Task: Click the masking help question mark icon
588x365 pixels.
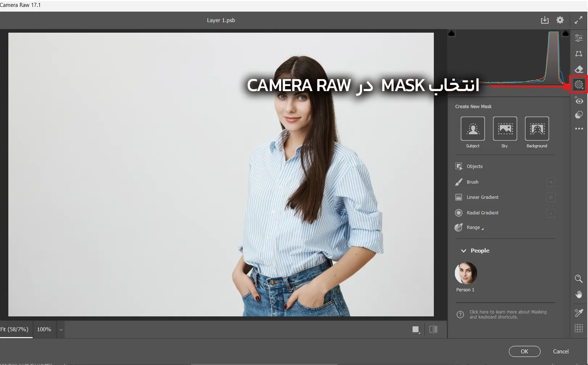Action: tap(460, 315)
